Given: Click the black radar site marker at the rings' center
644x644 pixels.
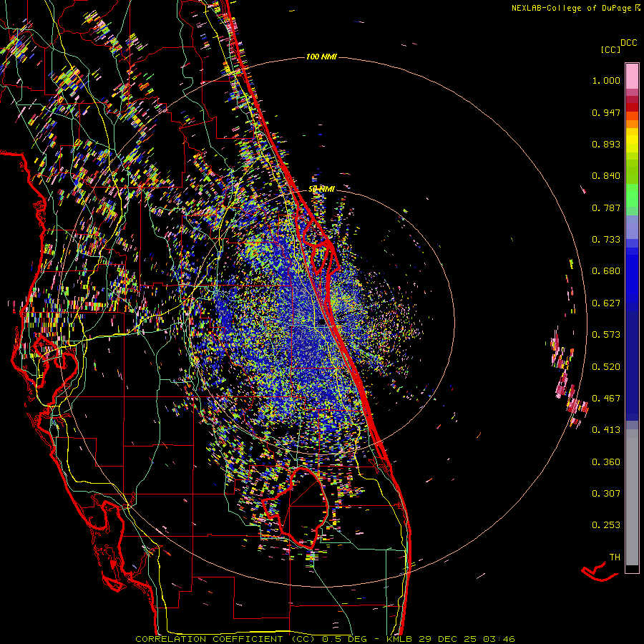Looking at the screenshot, I should pos(321,322).
